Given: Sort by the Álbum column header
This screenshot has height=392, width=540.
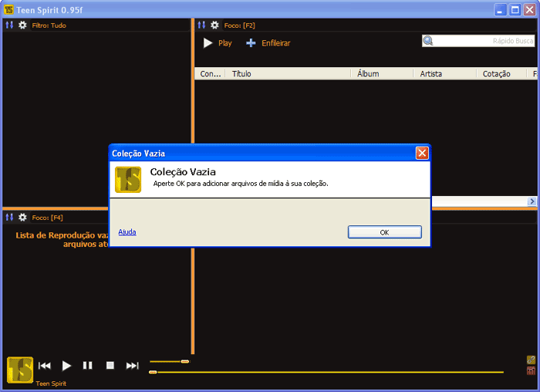Looking at the screenshot, I should (x=383, y=74).
